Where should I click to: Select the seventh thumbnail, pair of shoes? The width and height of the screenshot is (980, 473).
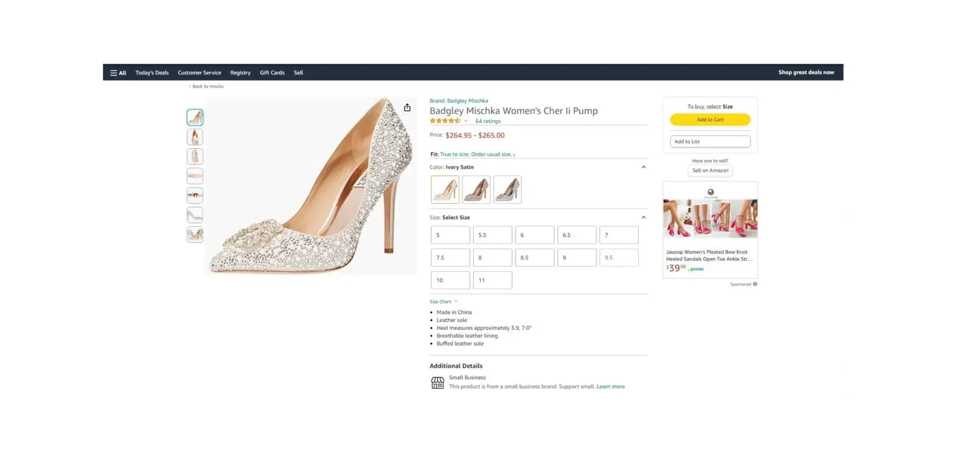195,234
